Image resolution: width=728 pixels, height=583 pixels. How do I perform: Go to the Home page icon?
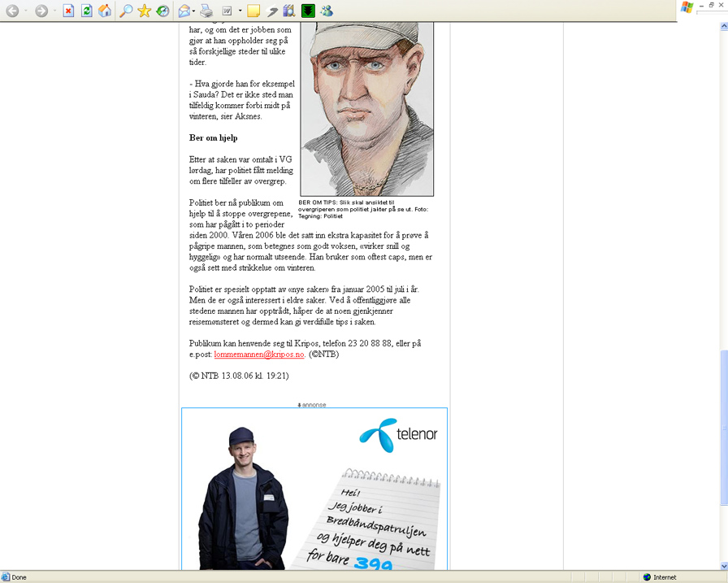pos(105,11)
